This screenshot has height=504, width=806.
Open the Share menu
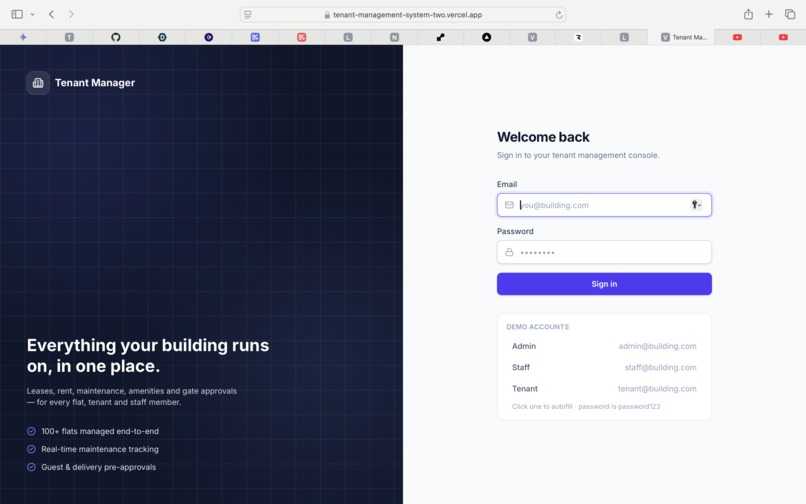(748, 14)
